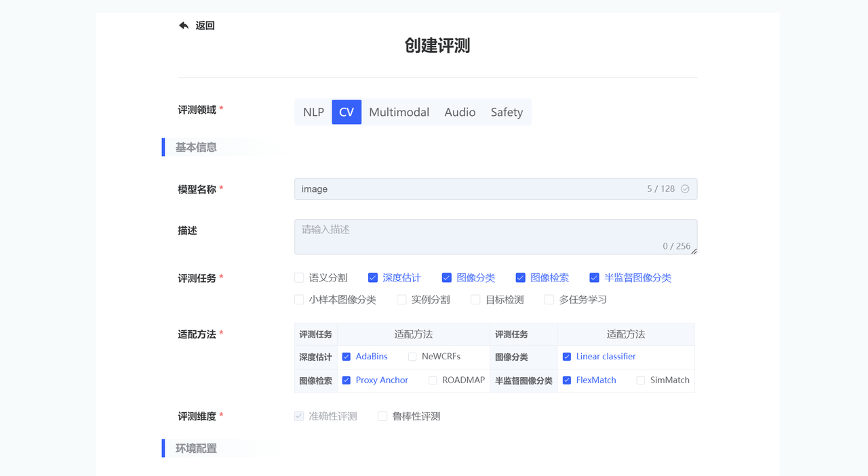This screenshot has height=476, width=868.
Task: Uncheck the AdaBins method checkbox
Action: tap(347, 357)
